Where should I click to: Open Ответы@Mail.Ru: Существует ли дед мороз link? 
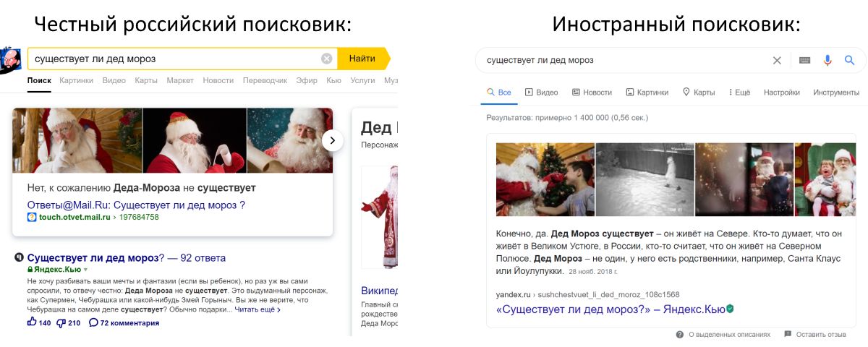(x=136, y=205)
